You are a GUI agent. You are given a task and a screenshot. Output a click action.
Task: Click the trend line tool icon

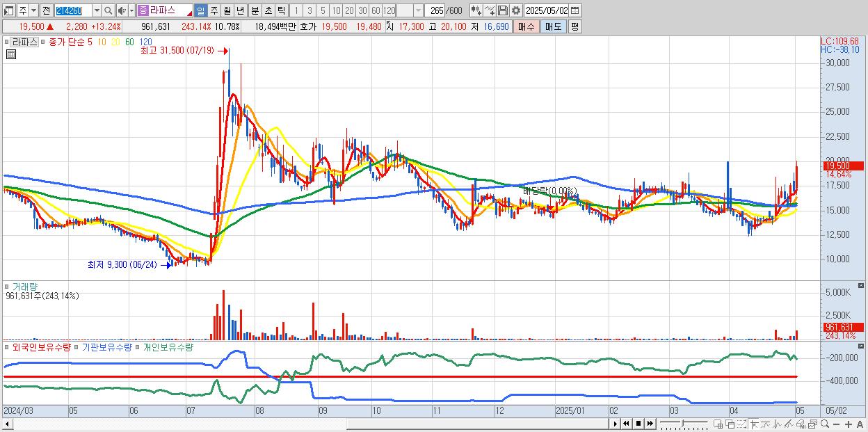(766, 424)
